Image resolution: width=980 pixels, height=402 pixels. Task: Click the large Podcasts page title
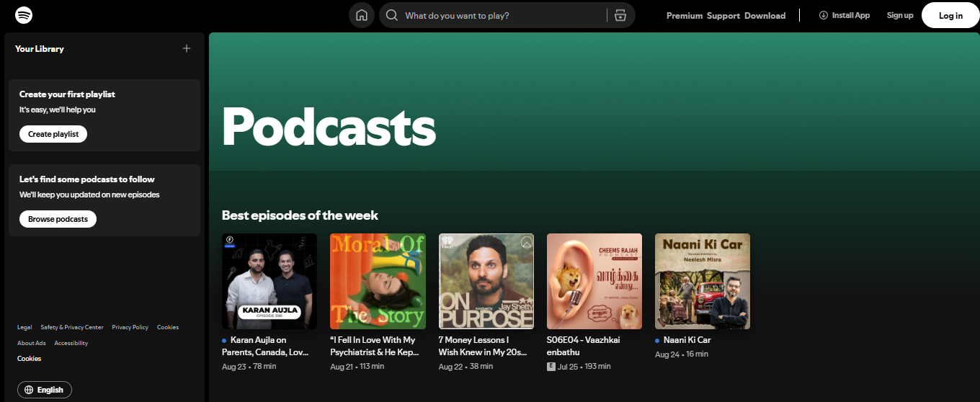(329, 127)
